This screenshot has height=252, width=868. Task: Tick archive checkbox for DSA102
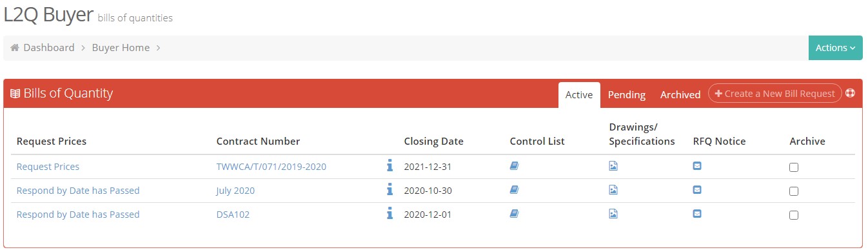pos(794,215)
